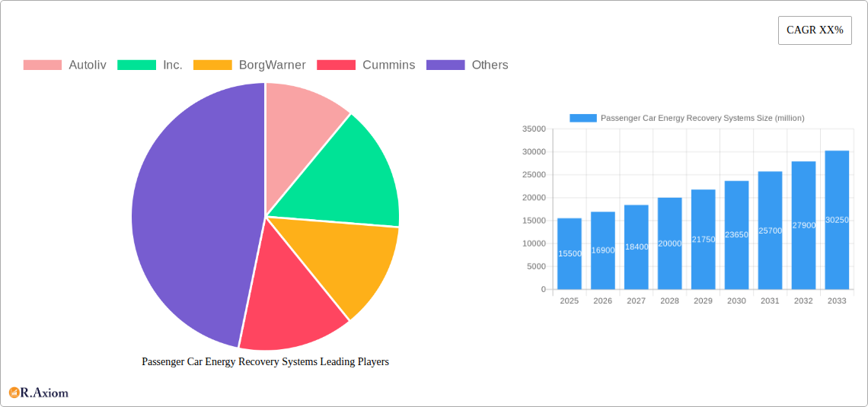Click the R.Axiom brand name text
This screenshot has height=407, width=868.
(45, 393)
